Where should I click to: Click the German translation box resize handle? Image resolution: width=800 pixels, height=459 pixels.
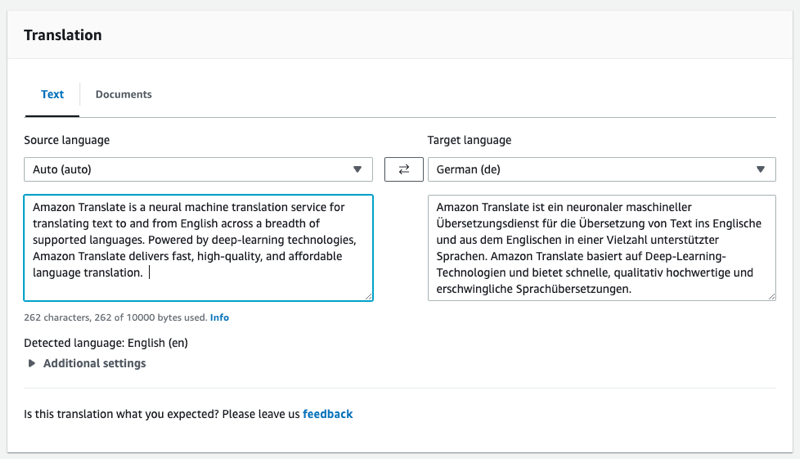coord(771,296)
